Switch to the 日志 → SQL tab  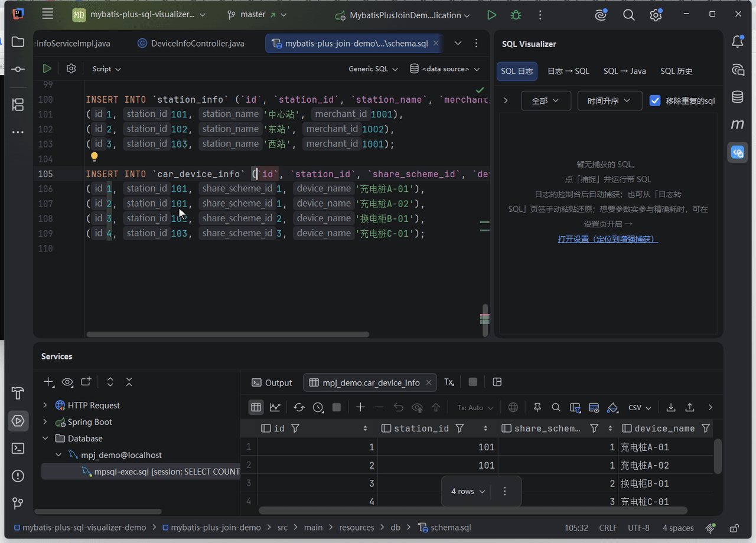(568, 71)
